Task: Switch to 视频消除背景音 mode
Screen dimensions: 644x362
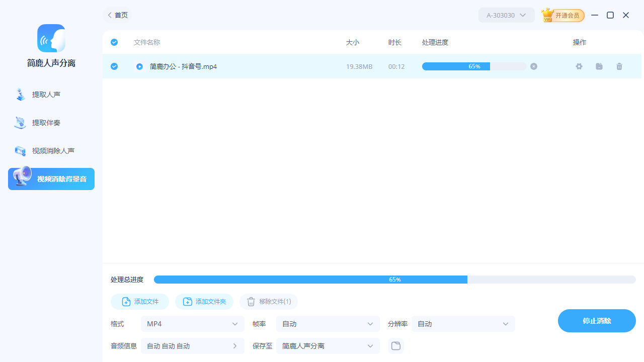Action: tap(51, 178)
